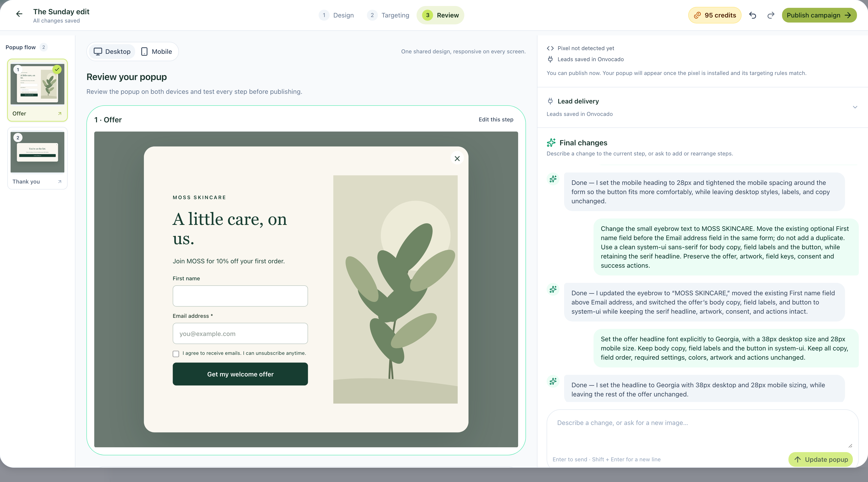Click Edit this step link

[x=496, y=120]
